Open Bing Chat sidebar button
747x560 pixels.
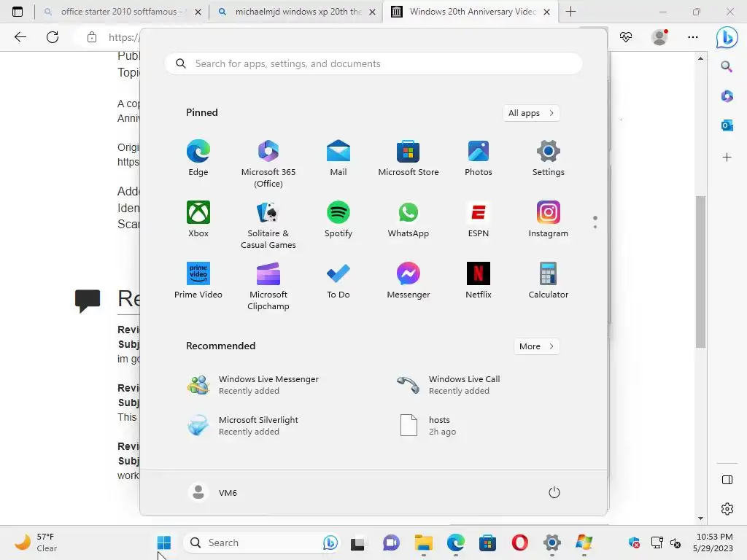click(x=727, y=37)
